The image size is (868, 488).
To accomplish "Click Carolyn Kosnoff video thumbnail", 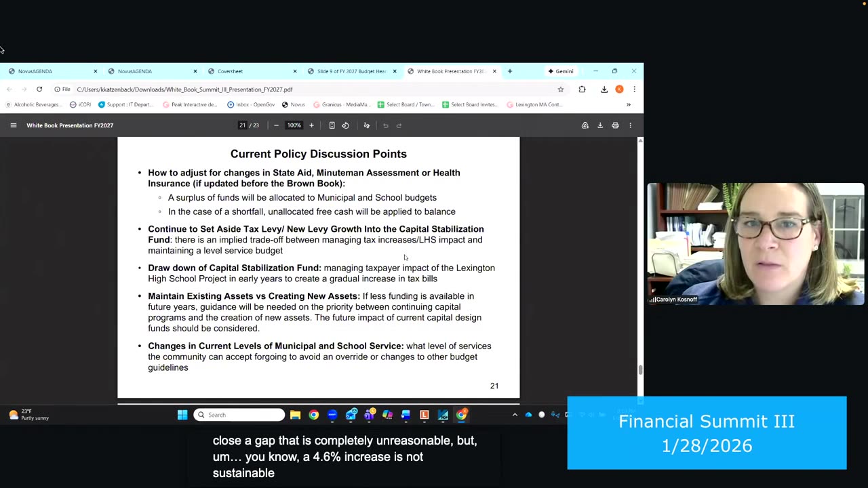I will [755, 244].
